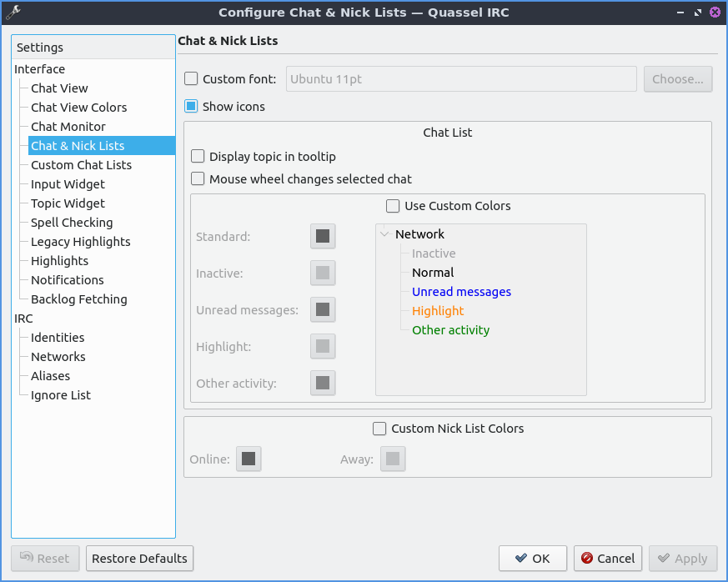The height and width of the screenshot is (582, 728).
Task: Collapse the Network tree in preview
Action: pos(385,234)
